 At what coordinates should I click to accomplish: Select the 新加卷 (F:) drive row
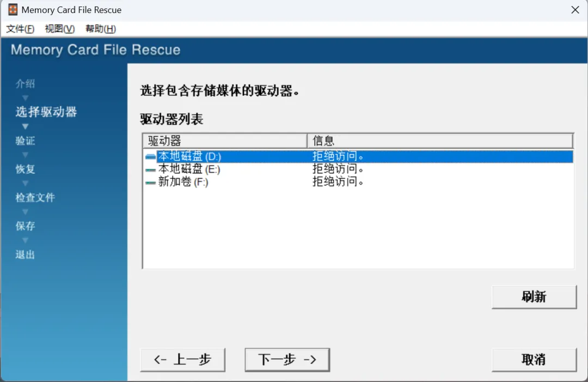click(x=358, y=182)
